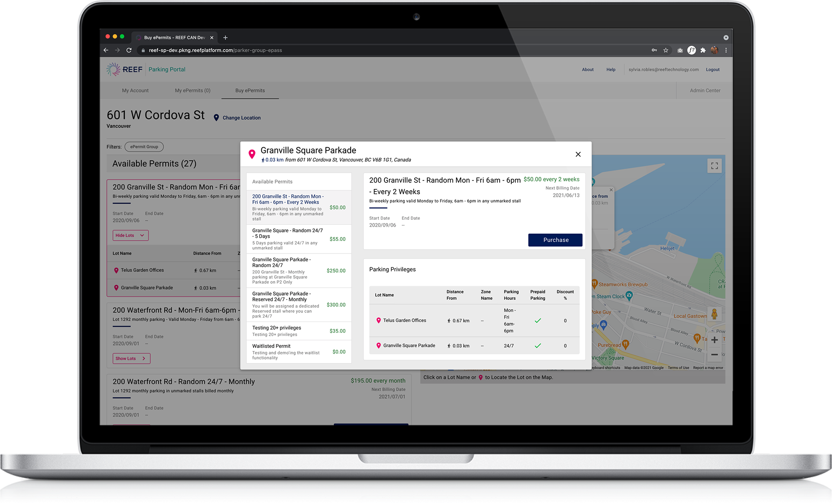This screenshot has height=504, width=832.
Task: Select the Buy ePermits tab
Action: pyautogui.click(x=250, y=91)
